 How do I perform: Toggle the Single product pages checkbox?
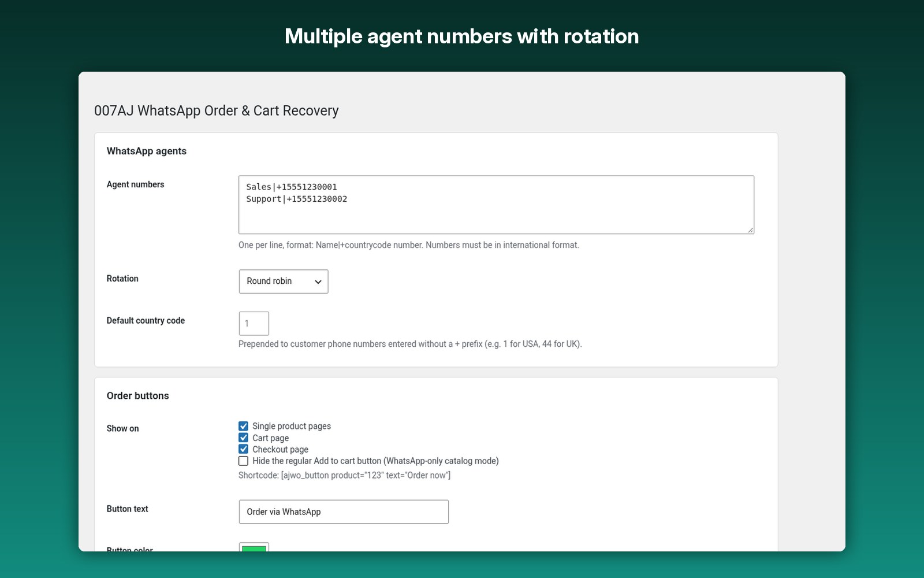pos(244,426)
